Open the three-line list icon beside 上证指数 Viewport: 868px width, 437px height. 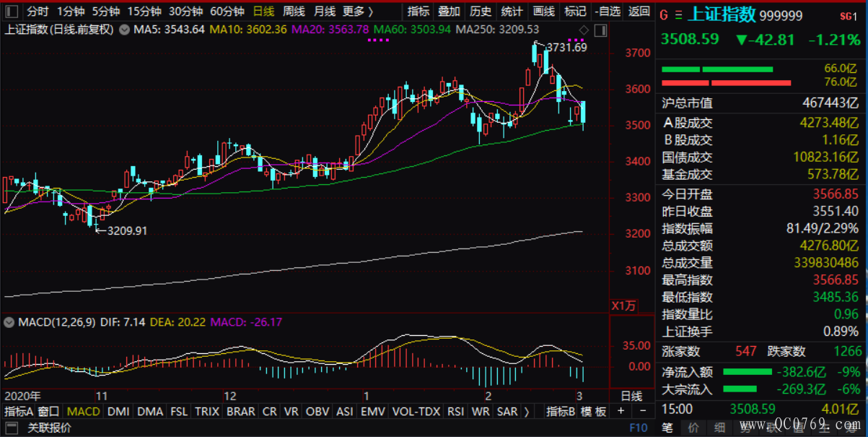click(x=680, y=15)
